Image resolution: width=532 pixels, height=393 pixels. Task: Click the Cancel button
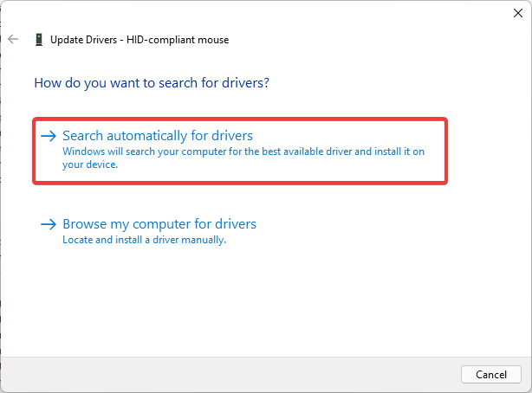491,374
